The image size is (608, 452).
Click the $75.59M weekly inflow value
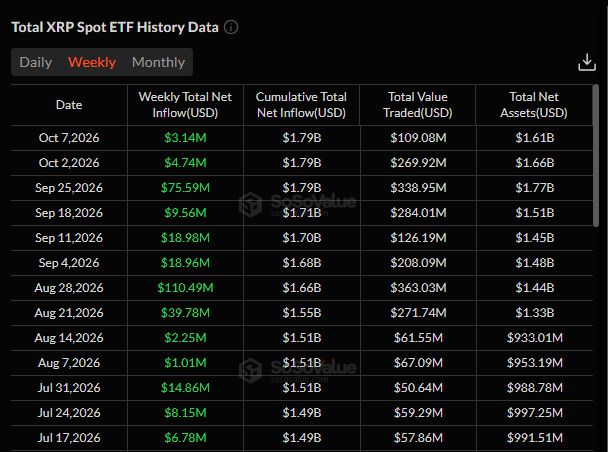pyautogui.click(x=185, y=188)
